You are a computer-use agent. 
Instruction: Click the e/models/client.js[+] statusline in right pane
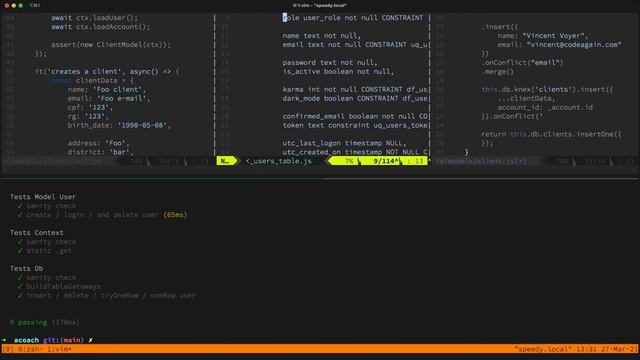482,161
